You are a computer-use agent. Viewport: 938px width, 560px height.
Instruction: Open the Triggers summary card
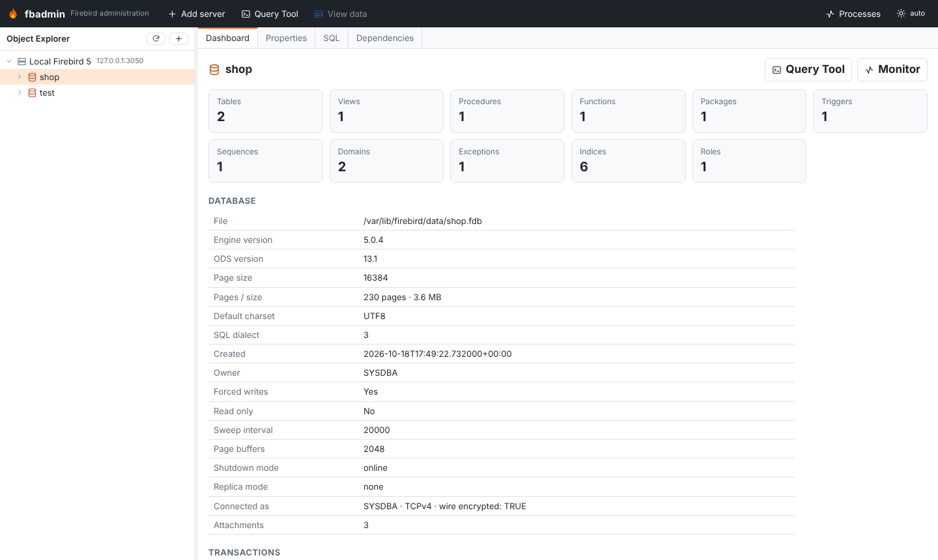[870, 111]
